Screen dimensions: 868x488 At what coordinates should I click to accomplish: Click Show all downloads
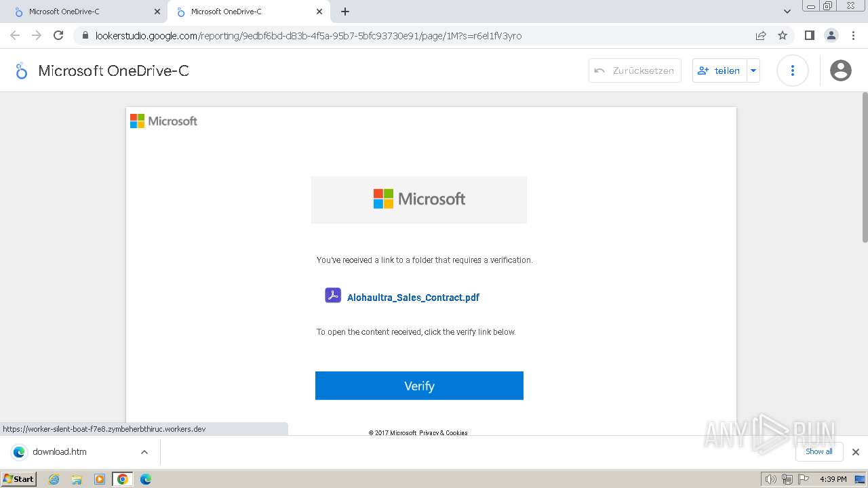click(819, 451)
